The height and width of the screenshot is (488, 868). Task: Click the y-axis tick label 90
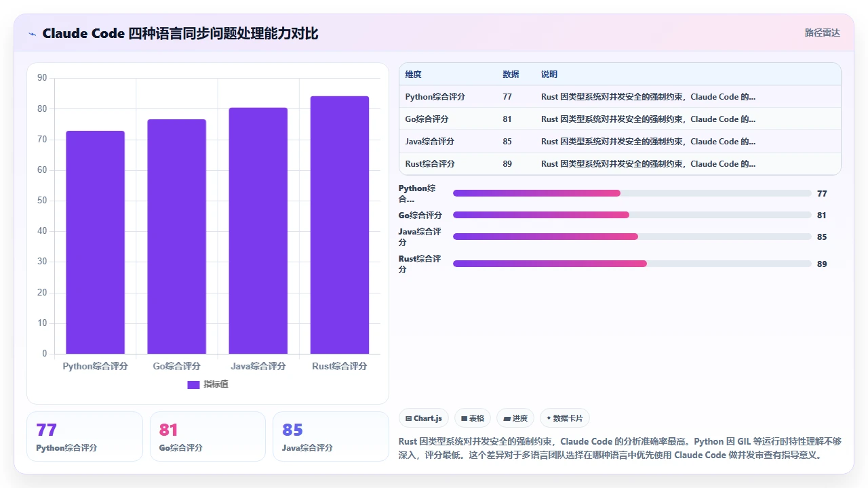click(42, 78)
